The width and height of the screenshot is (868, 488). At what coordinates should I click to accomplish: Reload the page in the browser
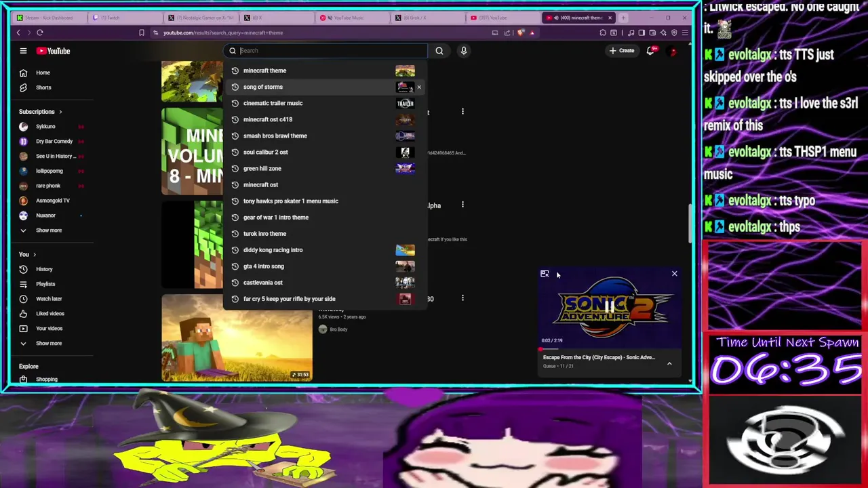tap(40, 33)
